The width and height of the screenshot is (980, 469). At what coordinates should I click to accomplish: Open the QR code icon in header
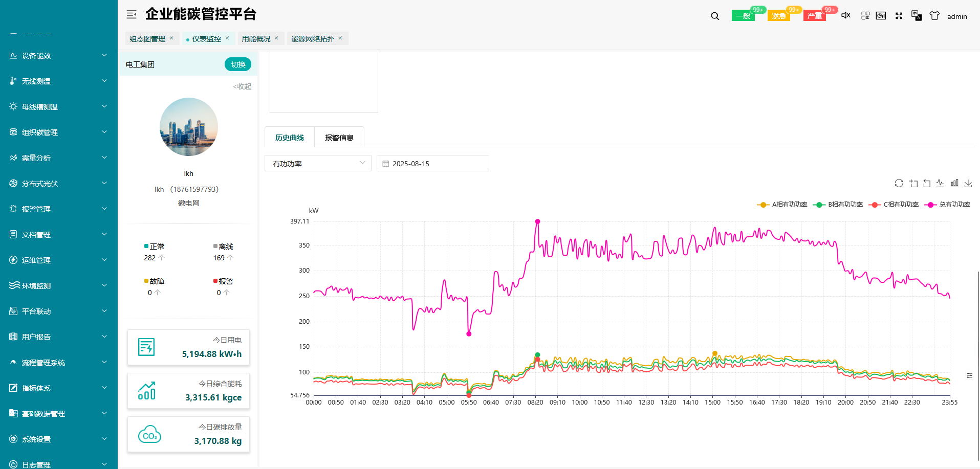point(865,16)
